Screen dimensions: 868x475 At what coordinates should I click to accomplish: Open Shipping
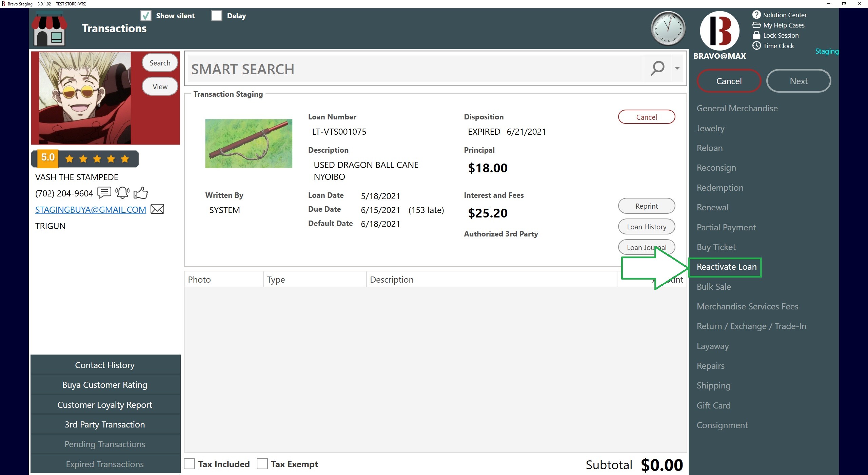pos(713,385)
